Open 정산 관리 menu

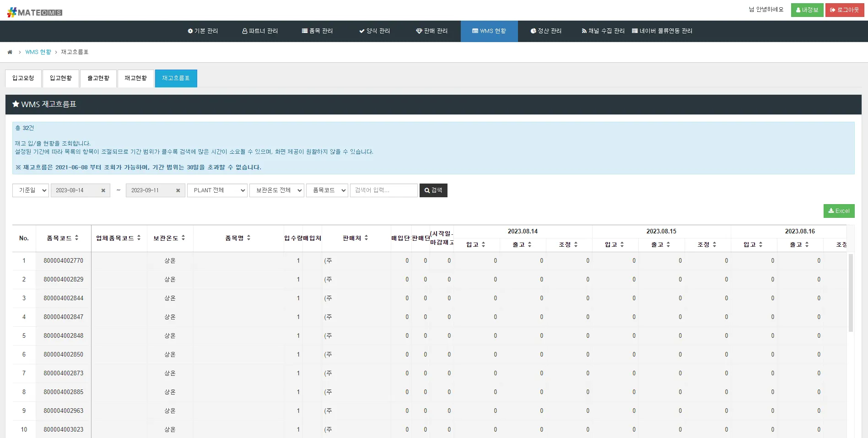pyautogui.click(x=546, y=31)
